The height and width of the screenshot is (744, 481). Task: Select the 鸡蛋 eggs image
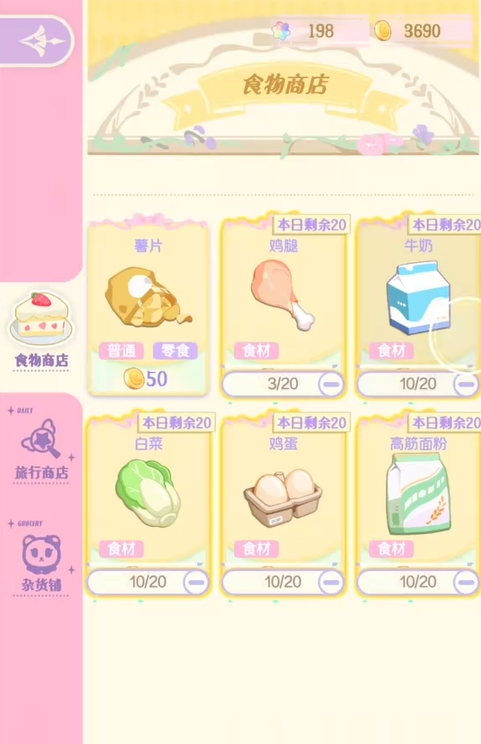[x=283, y=498]
